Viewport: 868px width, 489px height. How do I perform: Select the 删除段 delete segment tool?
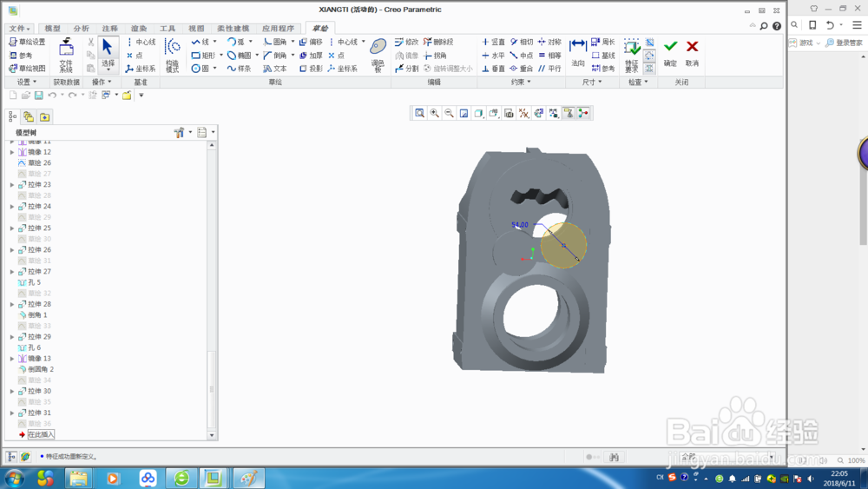438,42
